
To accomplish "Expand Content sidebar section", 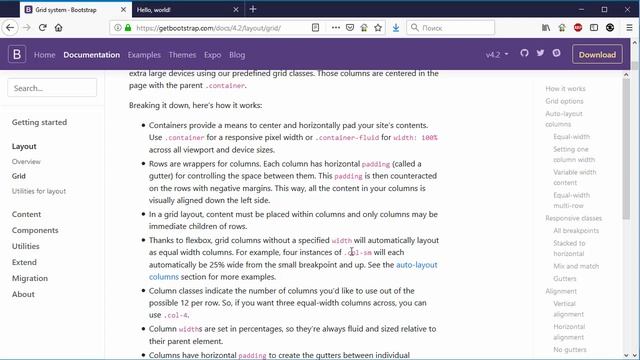I will (x=26, y=214).
